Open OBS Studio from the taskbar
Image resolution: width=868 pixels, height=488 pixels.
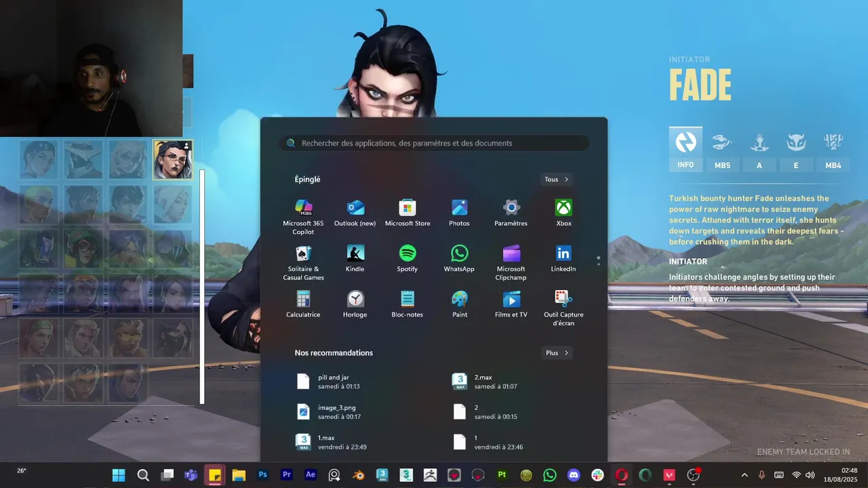[693, 475]
